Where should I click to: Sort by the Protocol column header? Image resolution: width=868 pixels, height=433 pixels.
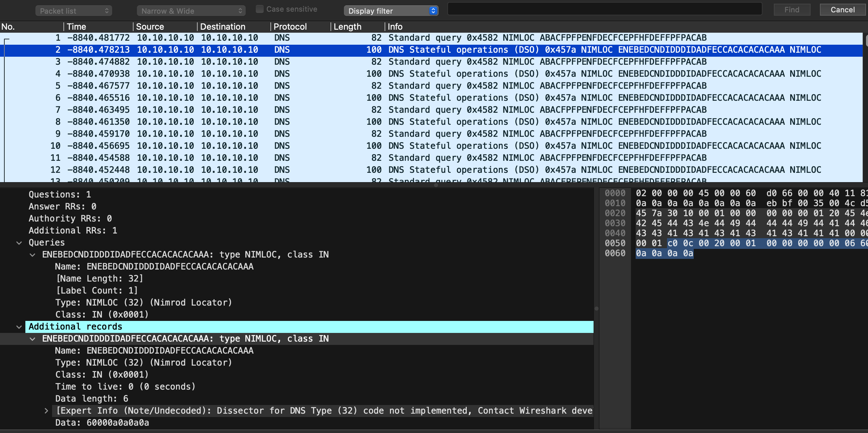(301, 27)
